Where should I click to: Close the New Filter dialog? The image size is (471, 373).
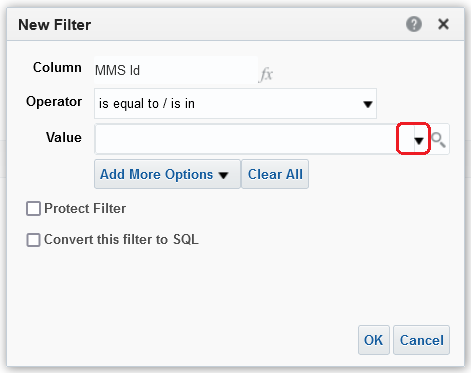[x=443, y=24]
